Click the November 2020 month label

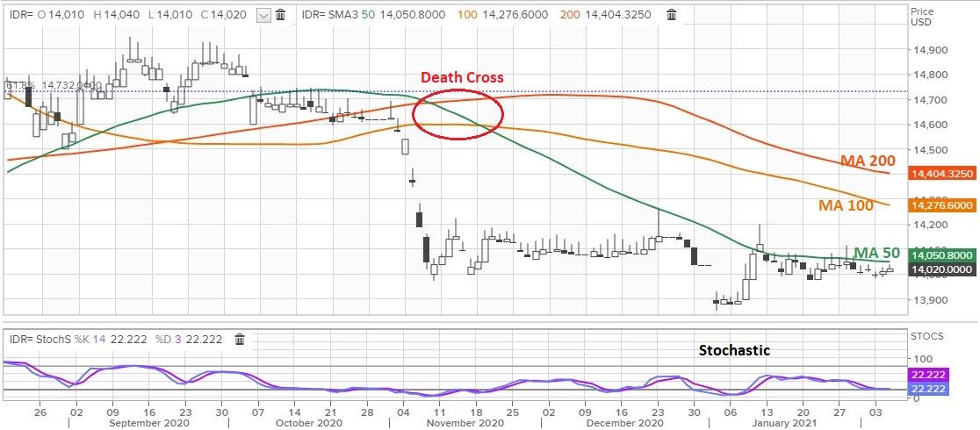pos(464,423)
